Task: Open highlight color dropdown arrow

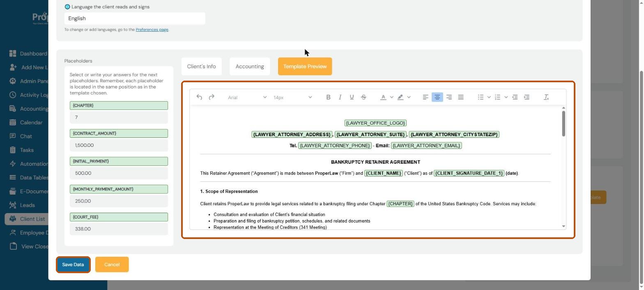Action: pyautogui.click(x=409, y=97)
